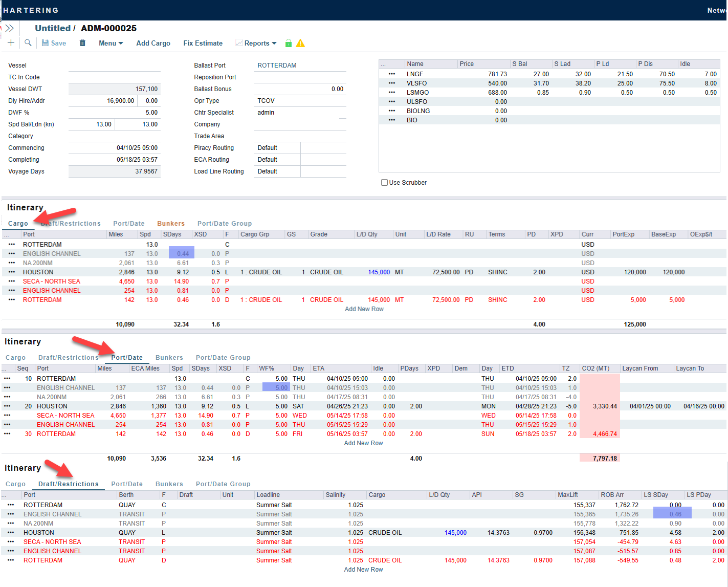728x587 pixels.
Task: Click the Add Cargo button
Action: (153, 43)
